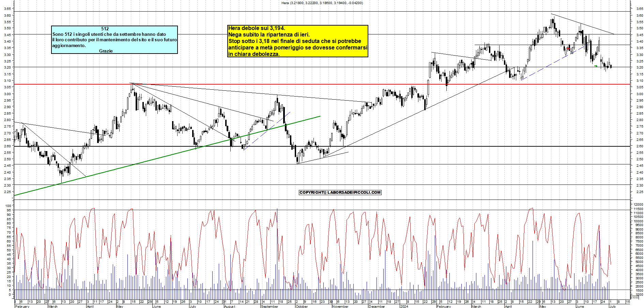
Task: Click the "in chiara debolezza." line in yellow note
Action: point(254,54)
